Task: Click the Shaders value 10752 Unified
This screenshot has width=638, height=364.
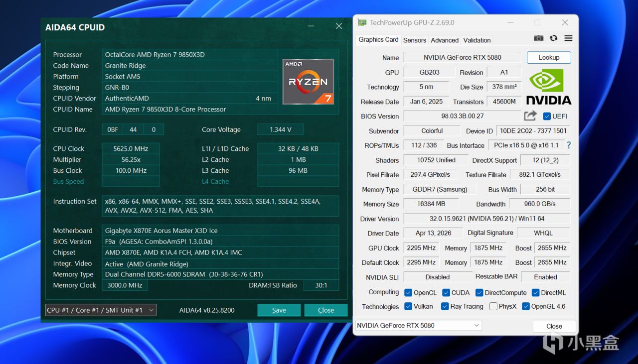Action: 436,160
